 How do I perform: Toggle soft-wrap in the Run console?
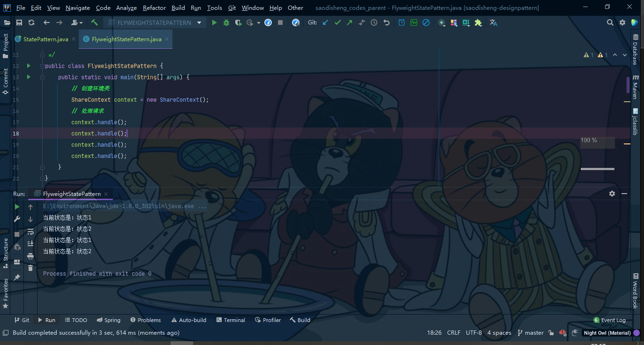[x=30, y=232]
